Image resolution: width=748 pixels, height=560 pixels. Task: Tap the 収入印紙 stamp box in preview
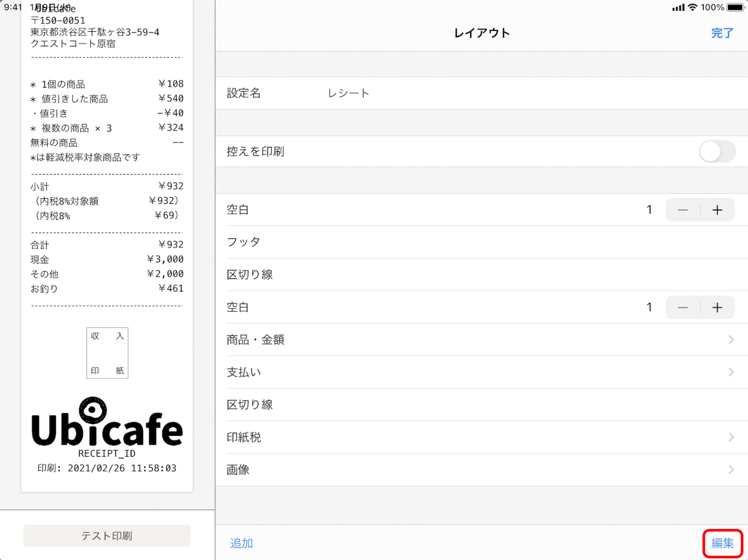tap(107, 353)
